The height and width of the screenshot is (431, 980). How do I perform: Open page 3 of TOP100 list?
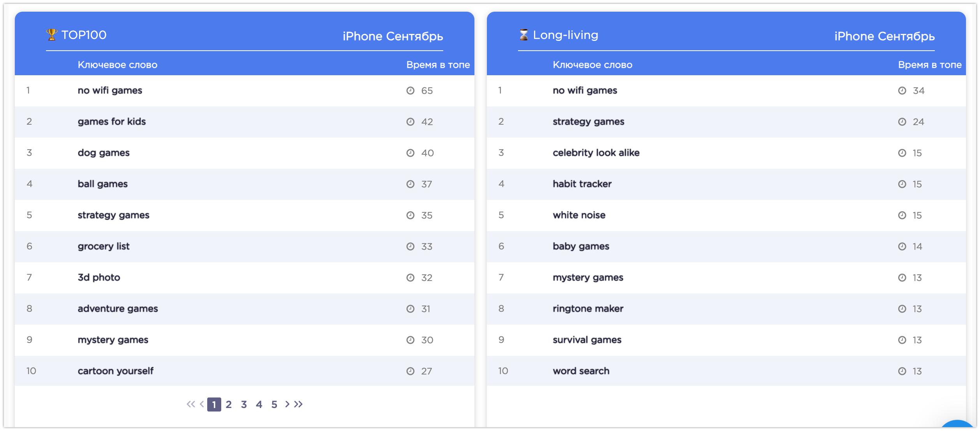pyautogui.click(x=244, y=405)
